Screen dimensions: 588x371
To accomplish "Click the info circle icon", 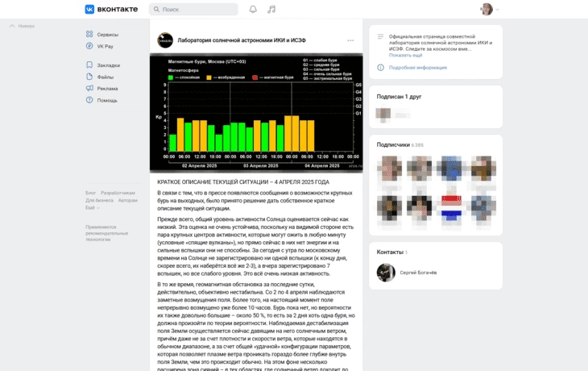I will [380, 68].
